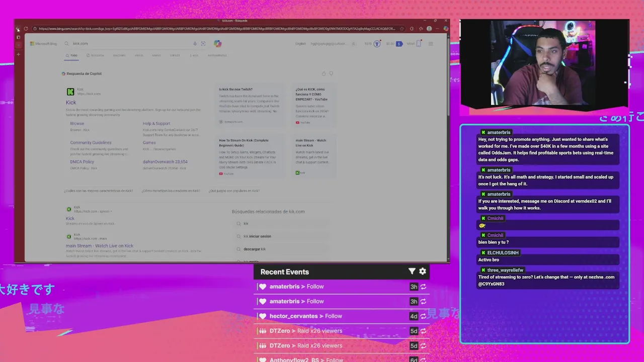Open the Browse sitelink
This screenshot has height=362, width=644.
77,124
